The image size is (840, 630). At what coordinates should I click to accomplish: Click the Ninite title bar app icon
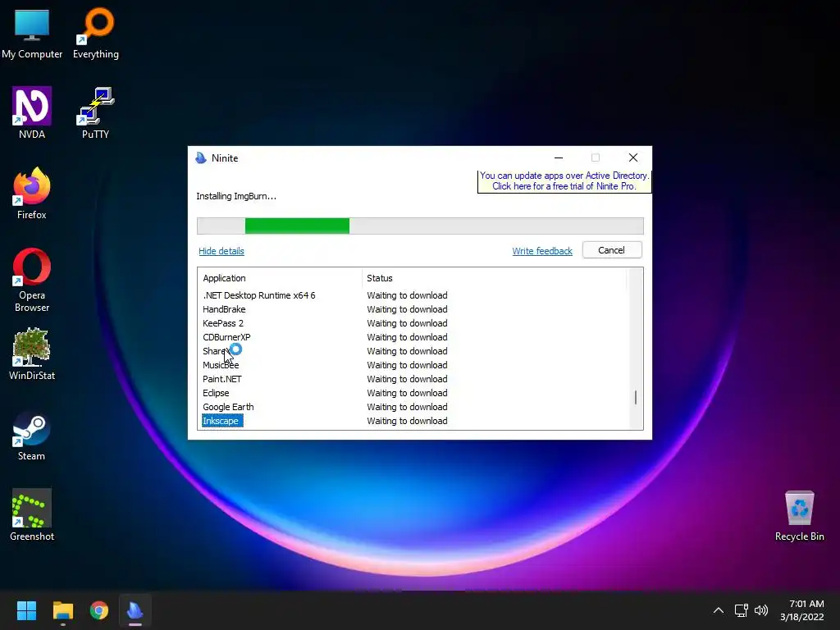click(x=201, y=158)
